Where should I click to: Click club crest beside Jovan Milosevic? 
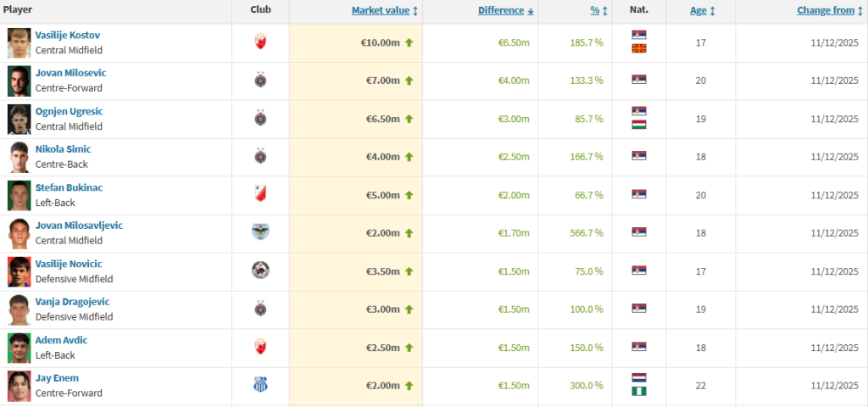tap(260, 80)
